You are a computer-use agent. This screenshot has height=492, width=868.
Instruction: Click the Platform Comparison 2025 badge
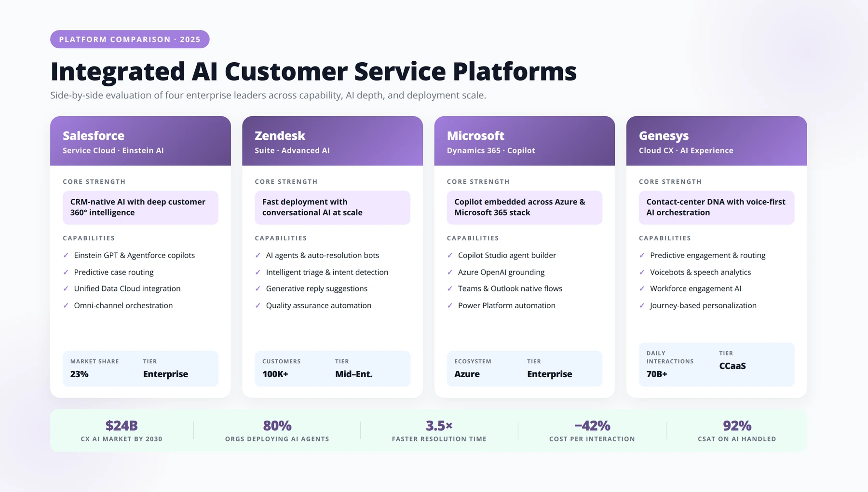tap(130, 39)
